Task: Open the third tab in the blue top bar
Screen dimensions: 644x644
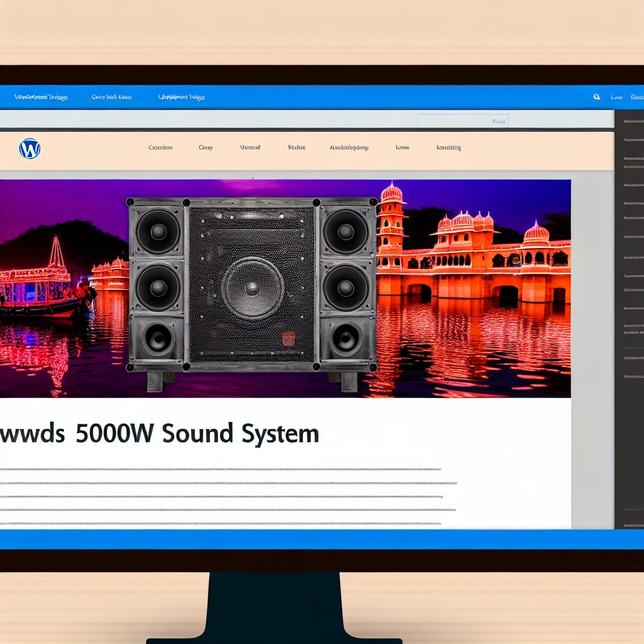Action: click(x=181, y=97)
